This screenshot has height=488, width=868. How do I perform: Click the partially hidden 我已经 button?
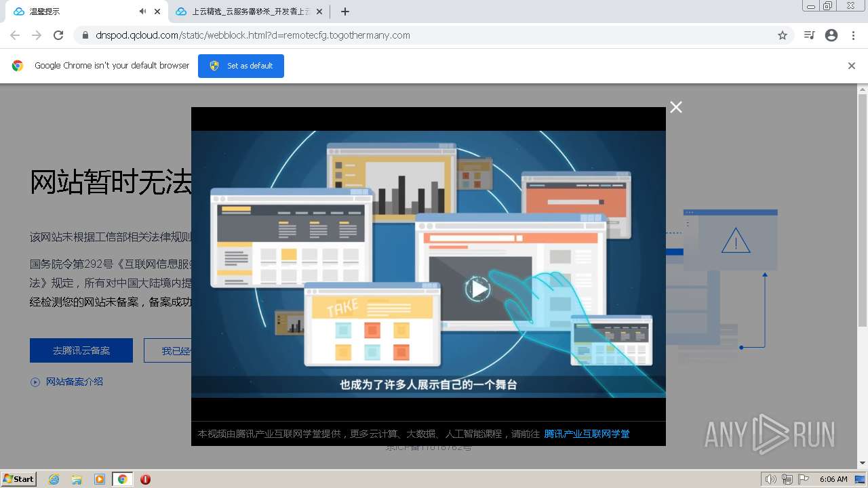(x=167, y=350)
